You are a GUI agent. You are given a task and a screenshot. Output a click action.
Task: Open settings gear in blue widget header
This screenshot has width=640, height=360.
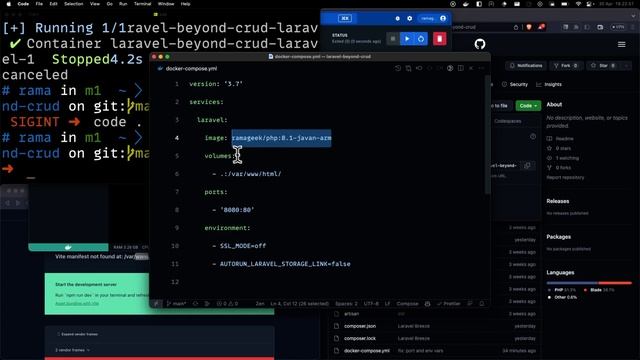tap(409, 18)
